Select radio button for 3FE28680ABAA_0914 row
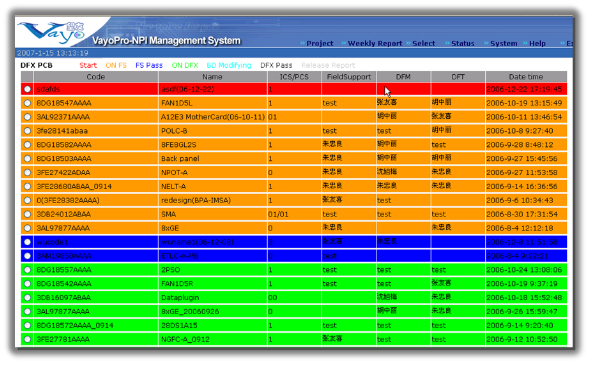Screen dimensions: 593x368 27,186
